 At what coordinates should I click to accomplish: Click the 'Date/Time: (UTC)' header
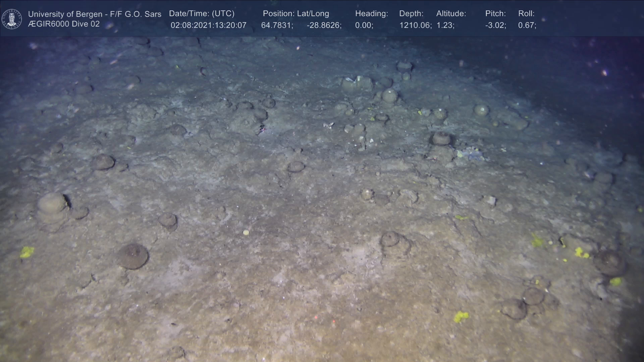click(x=202, y=14)
